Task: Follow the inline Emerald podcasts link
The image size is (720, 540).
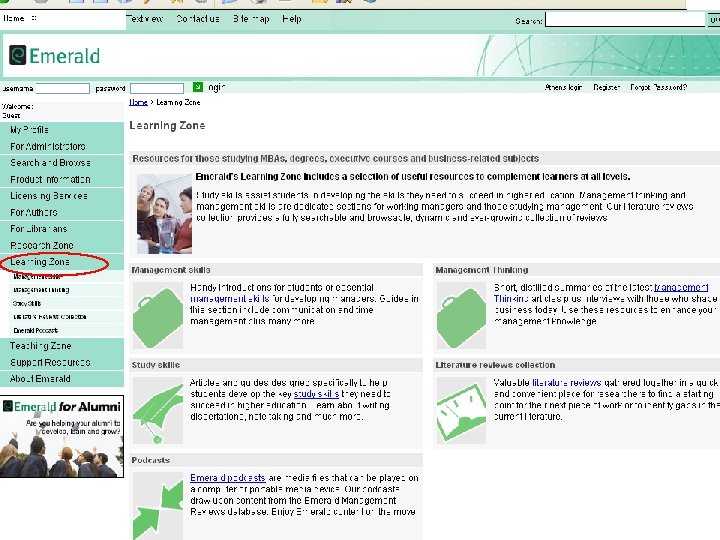Action: pos(228,478)
